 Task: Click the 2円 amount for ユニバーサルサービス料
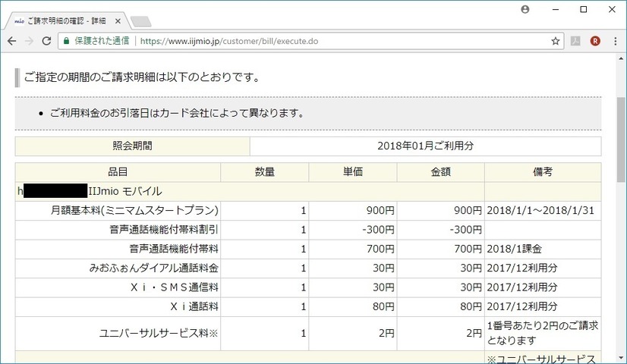474,333
